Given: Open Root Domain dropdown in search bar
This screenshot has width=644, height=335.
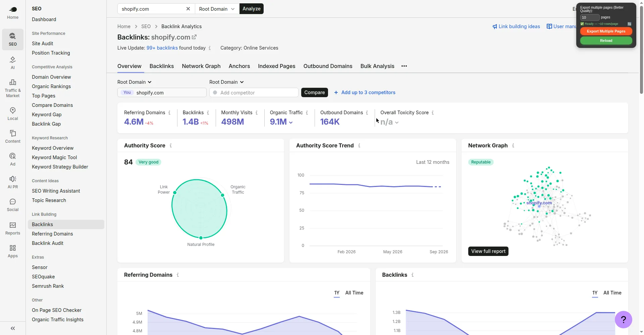Looking at the screenshot, I should click(217, 9).
